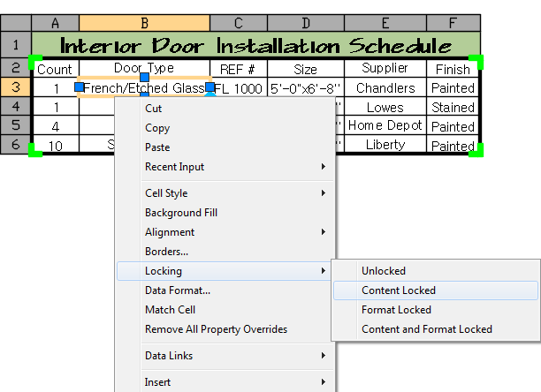541x392 pixels.
Task: Select Match Cell menu item
Action: coord(170,310)
